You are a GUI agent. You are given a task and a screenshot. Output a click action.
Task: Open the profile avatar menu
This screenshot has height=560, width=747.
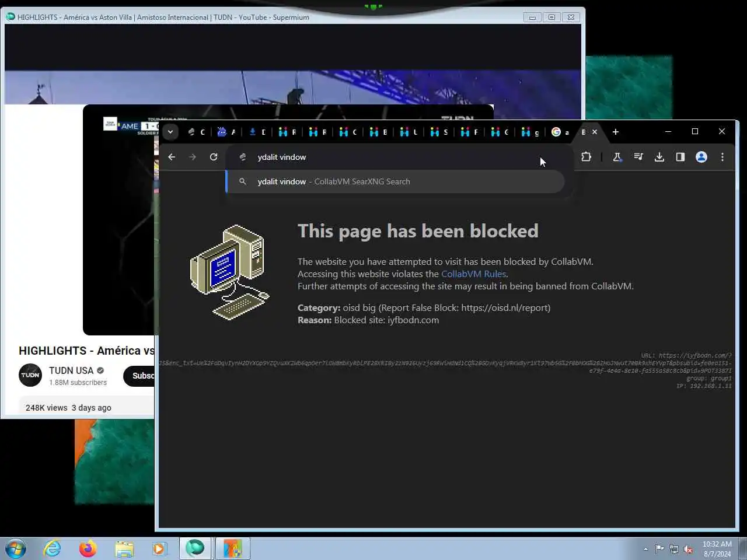(701, 157)
